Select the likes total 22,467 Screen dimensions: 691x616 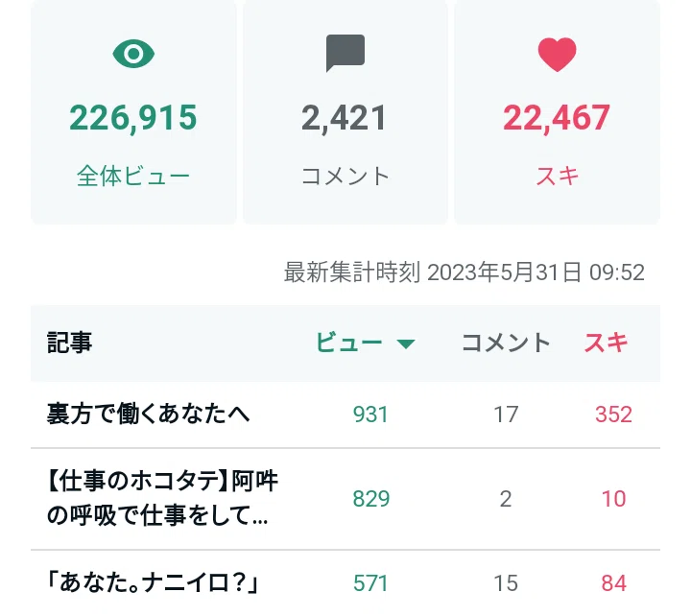point(557,118)
